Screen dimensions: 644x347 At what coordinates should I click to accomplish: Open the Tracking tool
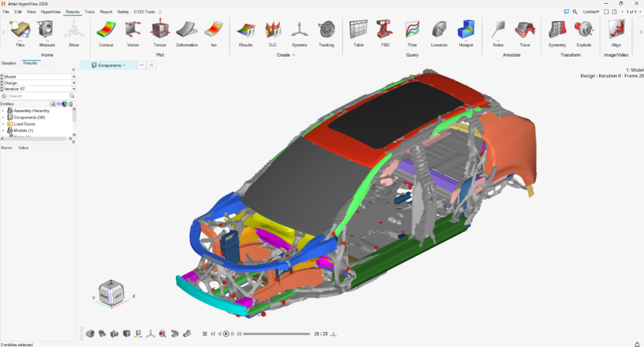pos(326,33)
